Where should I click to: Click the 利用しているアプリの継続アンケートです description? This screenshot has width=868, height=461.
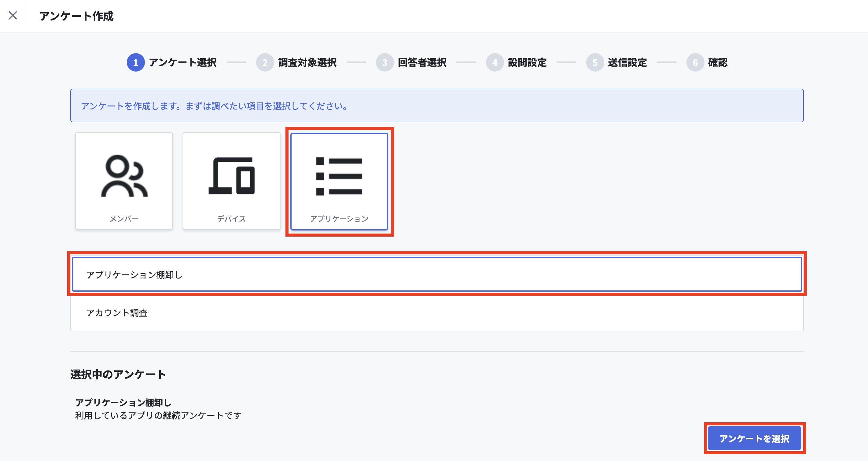[158, 415]
